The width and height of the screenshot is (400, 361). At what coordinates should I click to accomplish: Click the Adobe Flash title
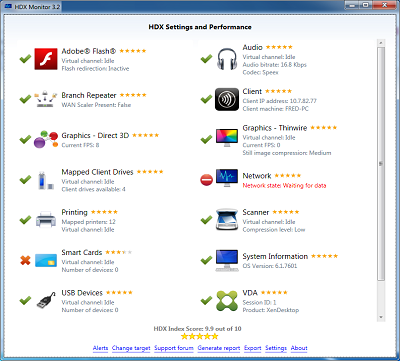[x=89, y=51]
